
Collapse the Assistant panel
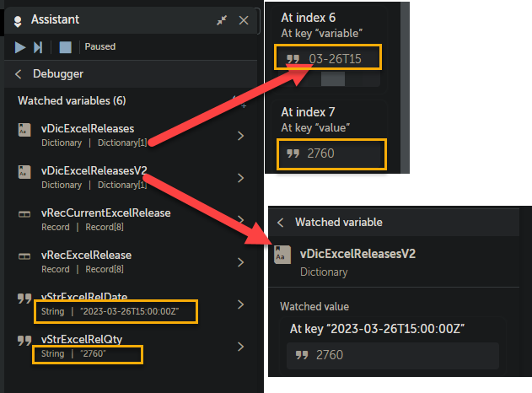[x=222, y=20]
